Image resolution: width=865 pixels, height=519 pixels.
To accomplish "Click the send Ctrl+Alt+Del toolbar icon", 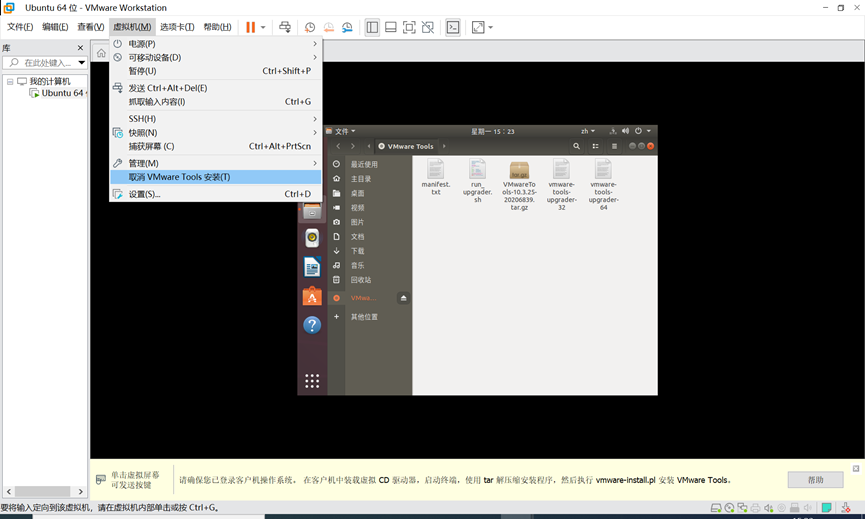I will pos(285,27).
